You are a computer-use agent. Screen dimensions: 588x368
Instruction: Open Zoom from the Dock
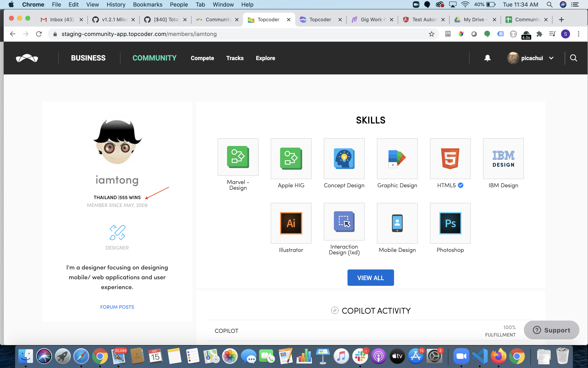(461, 356)
